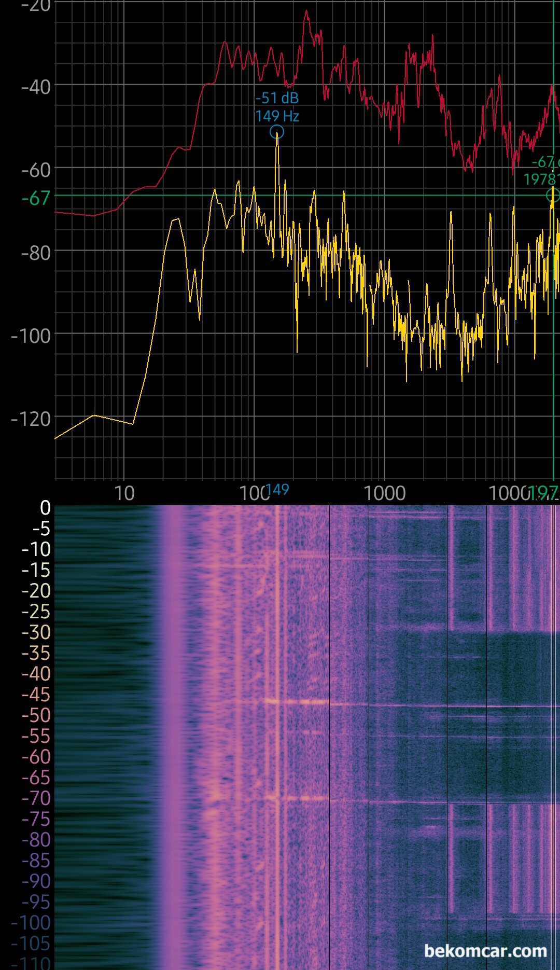Screen dimensions: 560x970
Task: Click the -100 label on the spectrogram time axis
Action: click(31, 923)
